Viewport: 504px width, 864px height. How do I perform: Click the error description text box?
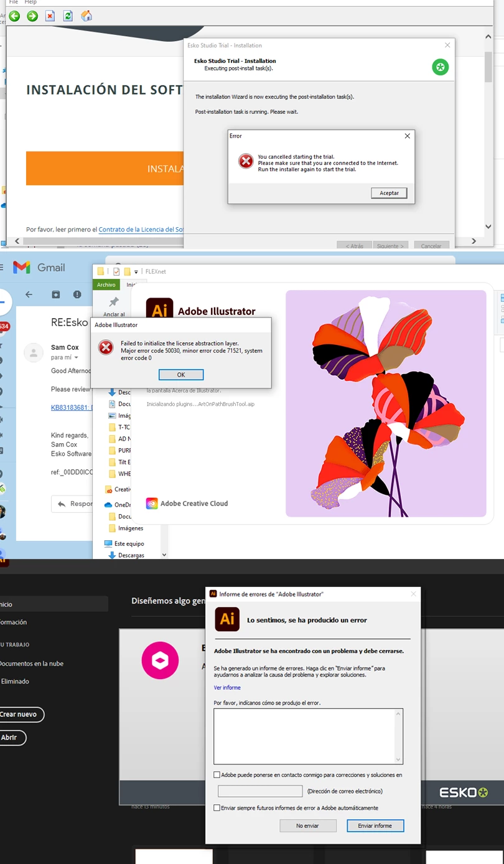[x=308, y=736]
